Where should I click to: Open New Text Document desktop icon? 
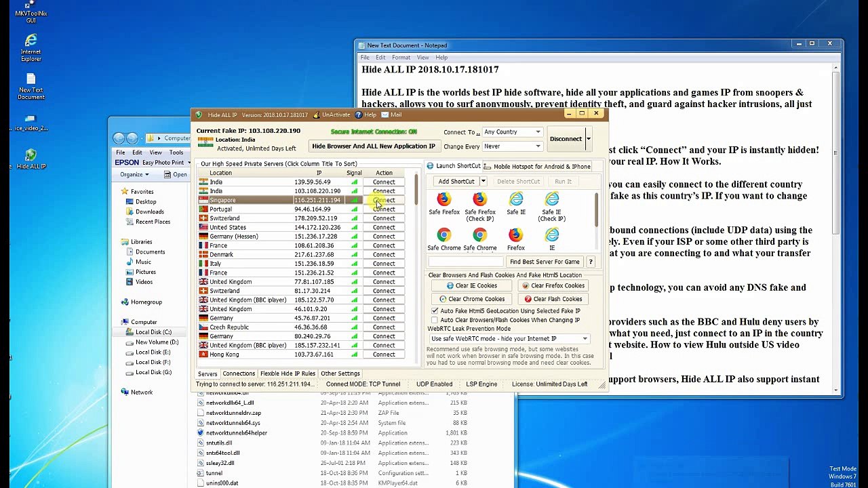[31, 86]
